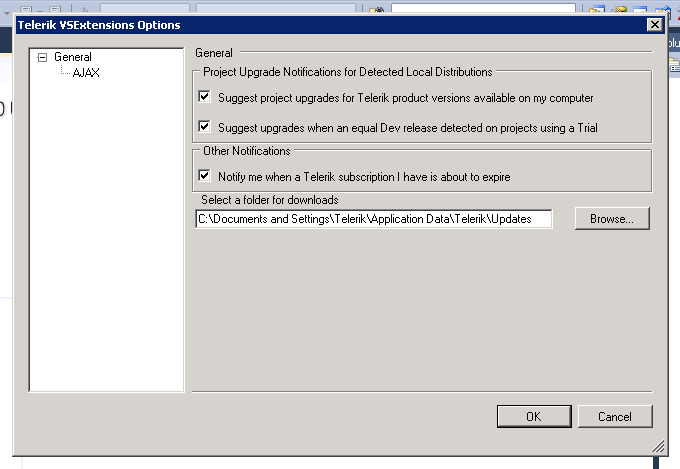Toggle Suggest upgrades when equal Dev release detected
The width and height of the screenshot is (680, 469).
pyautogui.click(x=204, y=126)
